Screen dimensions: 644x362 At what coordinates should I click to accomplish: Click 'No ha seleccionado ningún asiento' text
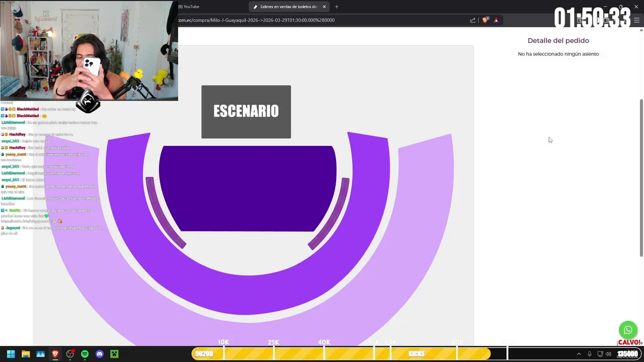[x=558, y=54]
